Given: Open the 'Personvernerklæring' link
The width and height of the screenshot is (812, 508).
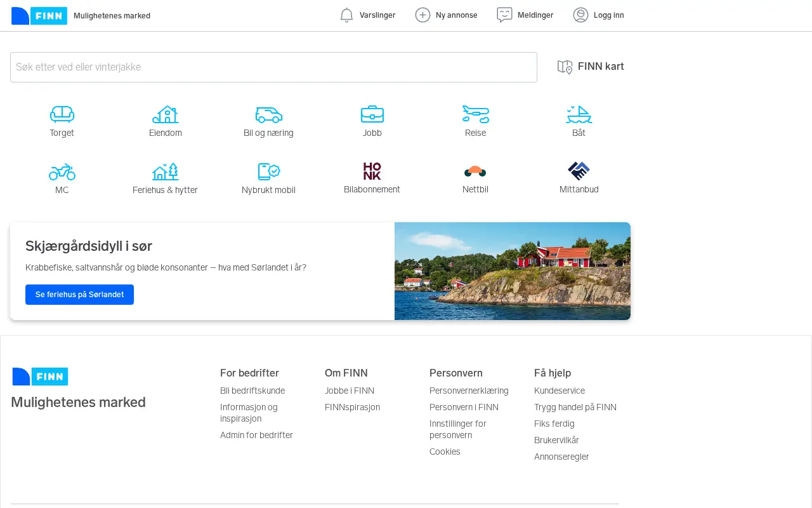Looking at the screenshot, I should point(469,391).
